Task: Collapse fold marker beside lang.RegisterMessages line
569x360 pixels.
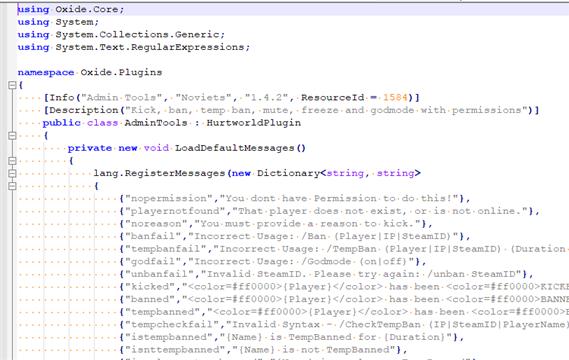Action: pos(12,173)
